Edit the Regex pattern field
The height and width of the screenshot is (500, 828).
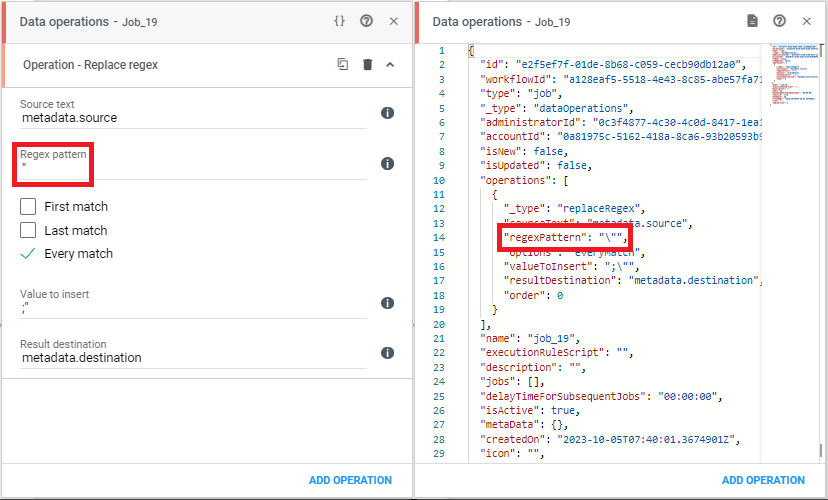pyautogui.click(x=193, y=169)
